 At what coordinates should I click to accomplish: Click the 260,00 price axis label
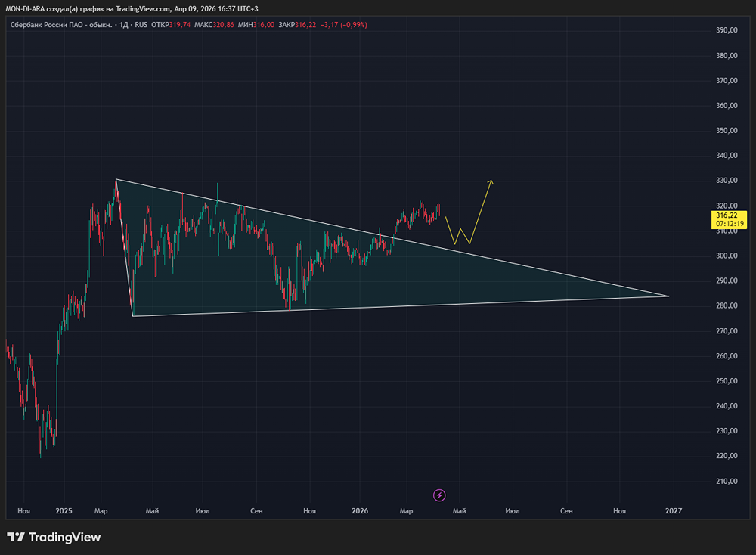(x=727, y=356)
